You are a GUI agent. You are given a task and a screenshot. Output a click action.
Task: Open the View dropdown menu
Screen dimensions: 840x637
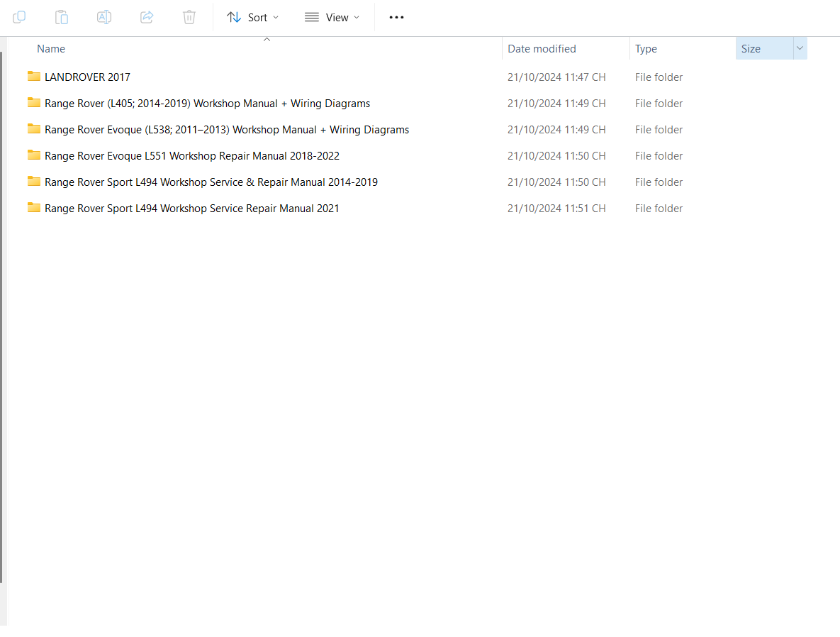point(332,17)
